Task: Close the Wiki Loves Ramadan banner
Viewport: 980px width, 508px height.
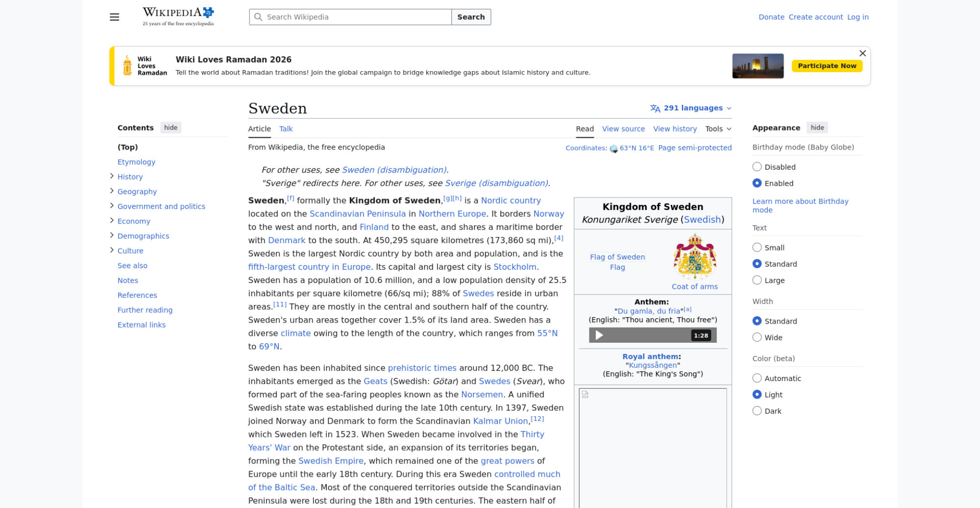Action: (x=862, y=53)
